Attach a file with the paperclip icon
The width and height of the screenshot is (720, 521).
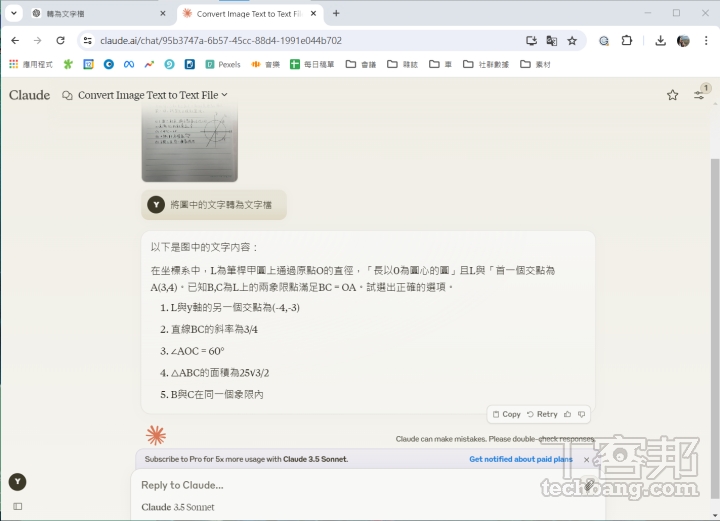tap(589, 485)
